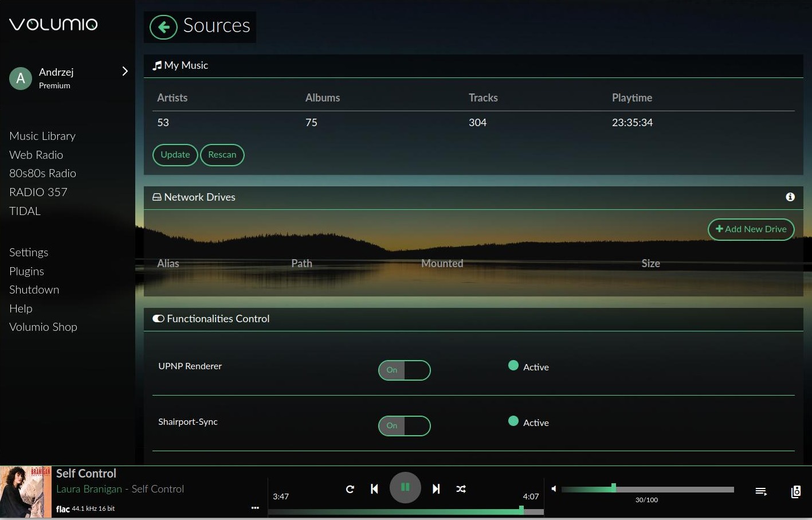Screen dimensions: 812x520
Task: Click Add New Drive
Action: pos(751,229)
